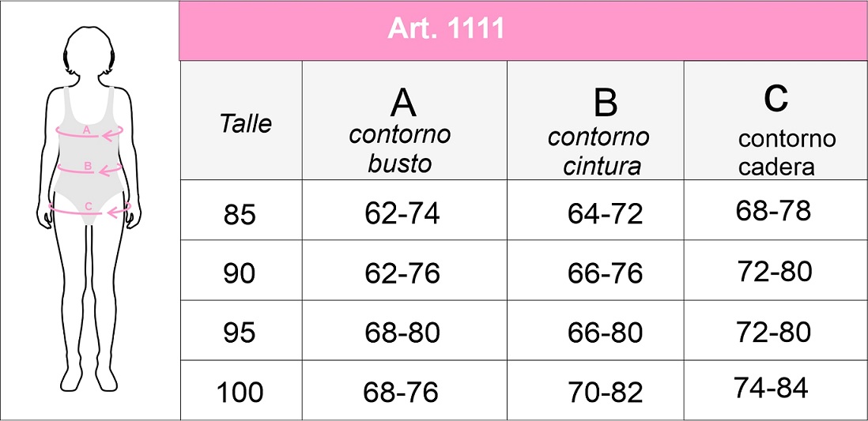This screenshot has width=868, height=421.
Task: Select size 85 row label
Action: (240, 215)
